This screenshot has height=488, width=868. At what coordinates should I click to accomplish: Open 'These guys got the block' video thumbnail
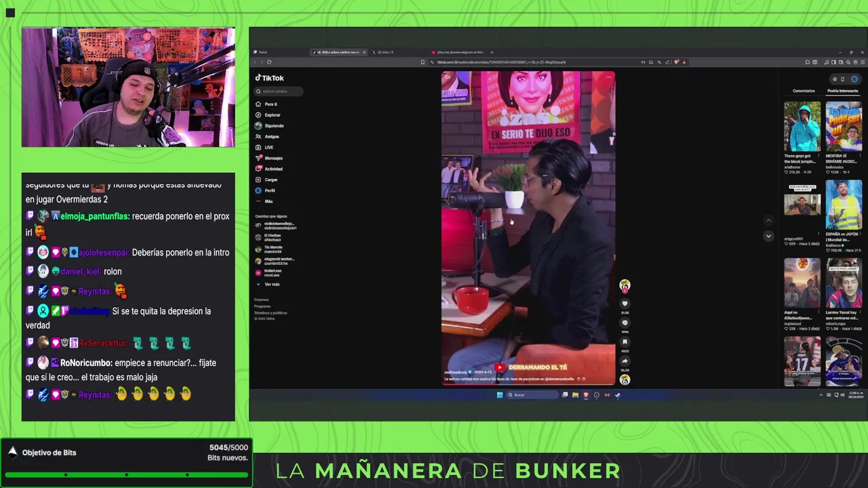[802, 127]
